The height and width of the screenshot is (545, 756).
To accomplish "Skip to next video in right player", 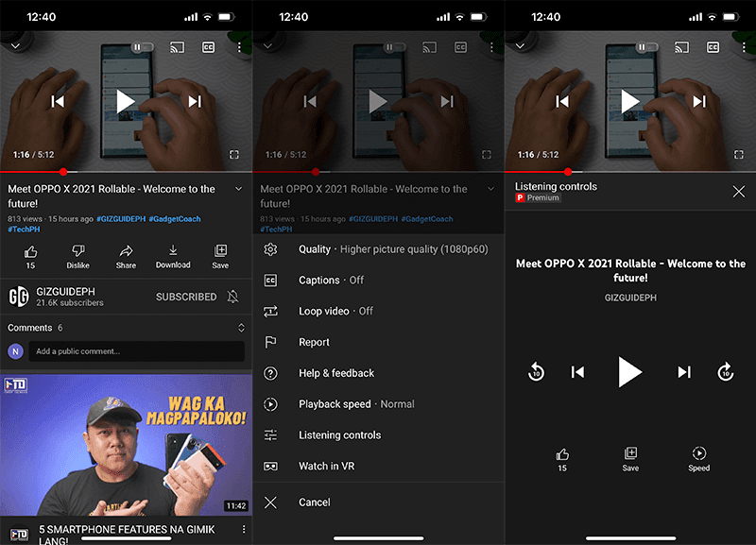I will click(x=699, y=102).
